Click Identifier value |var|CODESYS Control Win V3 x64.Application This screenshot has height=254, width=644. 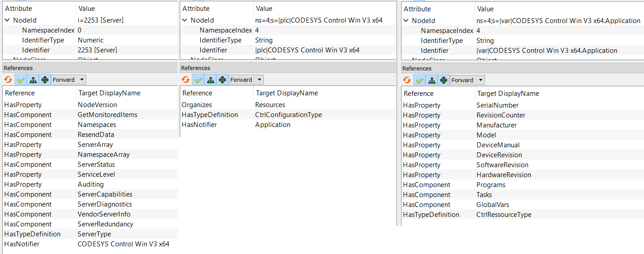click(x=547, y=51)
